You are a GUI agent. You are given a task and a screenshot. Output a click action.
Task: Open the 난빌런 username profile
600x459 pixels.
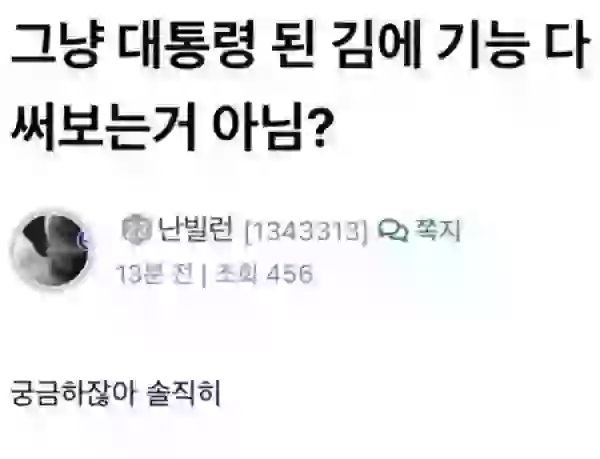195,230
